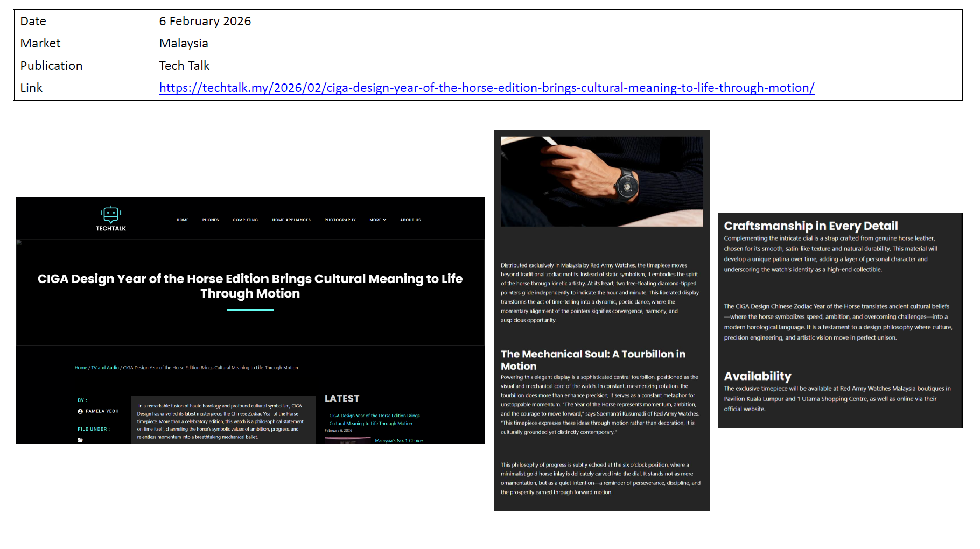Click the article headline CIGA Design Year of the Horse
Screen dimensions: 980x549
[x=250, y=286]
